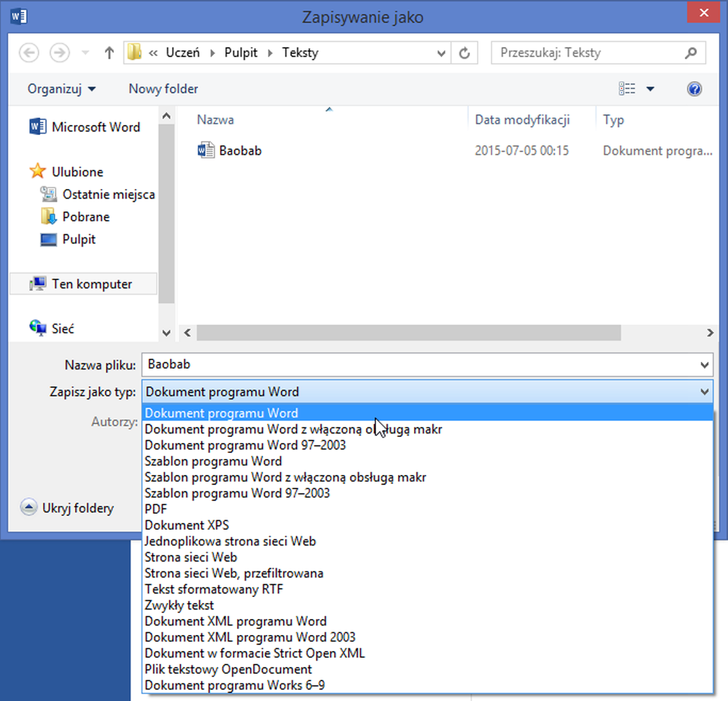Open the Organizuj menu
Screen dimensions: 728x701
pyautogui.click(x=61, y=89)
